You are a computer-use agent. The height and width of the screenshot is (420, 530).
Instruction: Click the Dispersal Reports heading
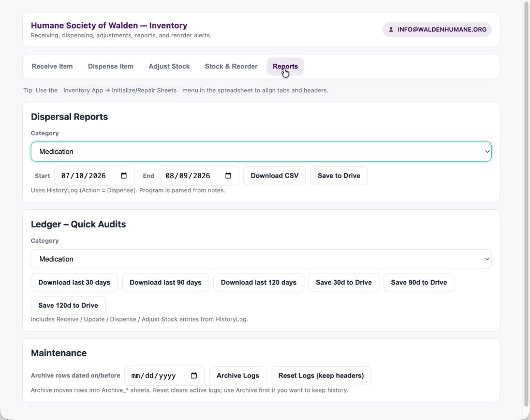pos(69,117)
